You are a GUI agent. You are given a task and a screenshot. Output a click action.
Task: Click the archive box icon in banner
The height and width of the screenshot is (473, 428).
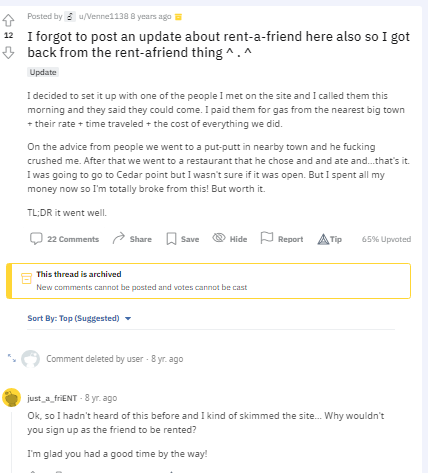(x=27, y=278)
